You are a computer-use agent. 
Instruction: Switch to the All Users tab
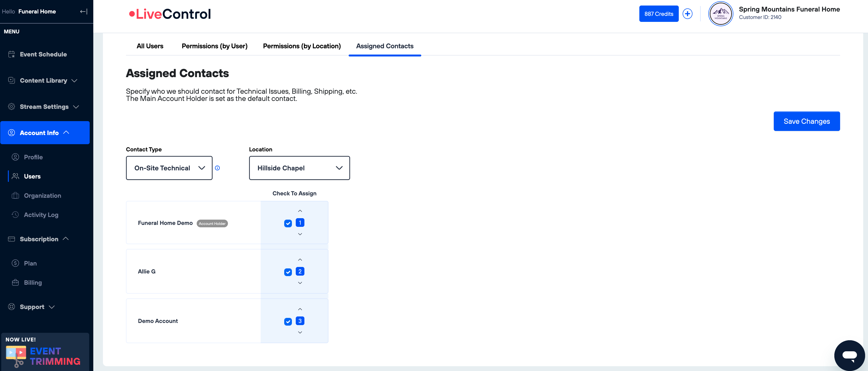tap(150, 46)
